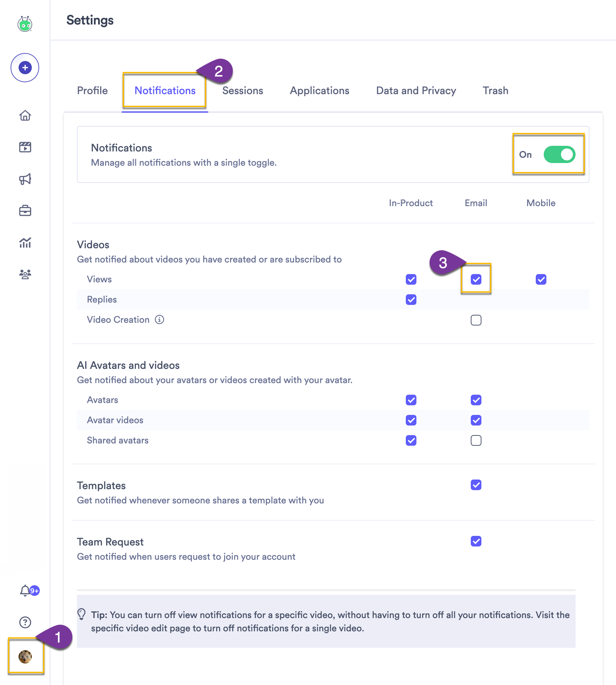This screenshot has height=685, width=616.
Task: Open the megaphone announcements icon
Action: 26,179
